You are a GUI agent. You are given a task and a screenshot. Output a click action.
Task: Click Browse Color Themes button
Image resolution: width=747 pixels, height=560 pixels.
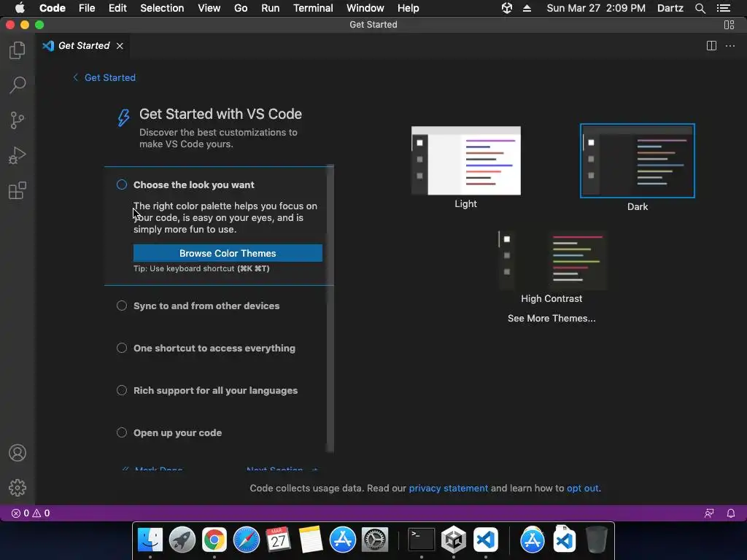pos(228,253)
